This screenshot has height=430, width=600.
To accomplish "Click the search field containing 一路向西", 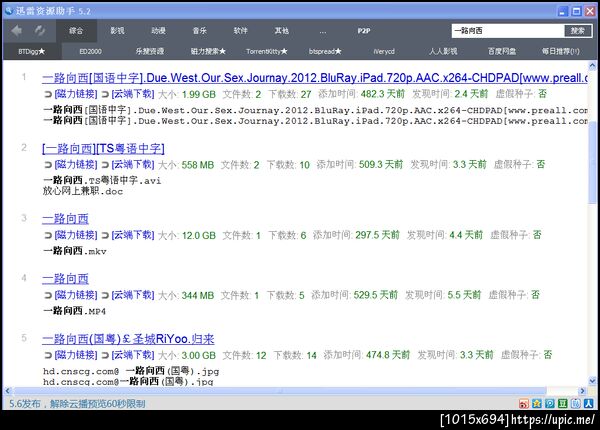I will pyautogui.click(x=508, y=31).
